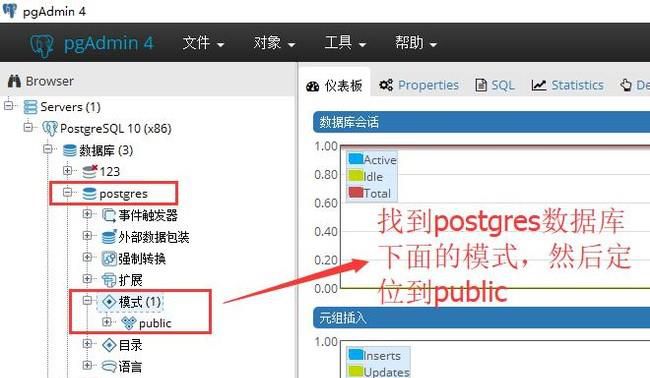Click the public schema icon
This screenshot has width=650, height=378.
129,323
